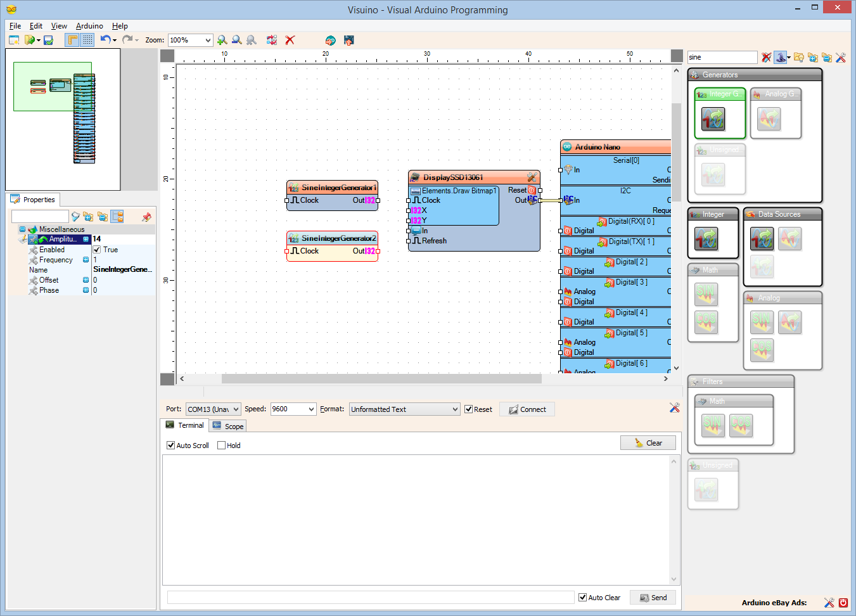Click the expand all categories folder icon

(814, 58)
